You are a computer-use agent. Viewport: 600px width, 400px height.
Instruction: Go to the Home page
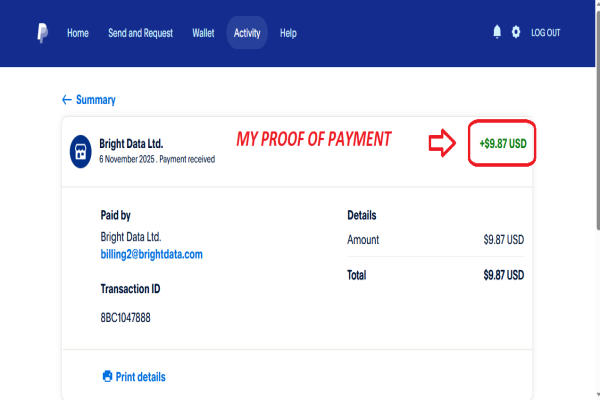click(x=78, y=33)
